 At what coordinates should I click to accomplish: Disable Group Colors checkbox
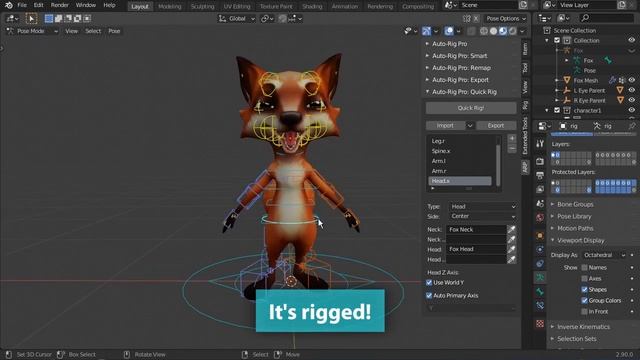[x=584, y=300]
